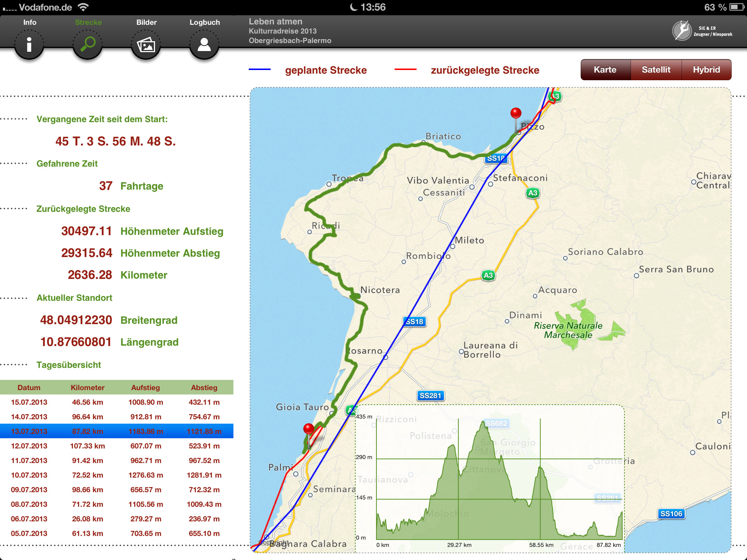
Task: Tap the battery icon in status bar
Action: coord(737,7)
